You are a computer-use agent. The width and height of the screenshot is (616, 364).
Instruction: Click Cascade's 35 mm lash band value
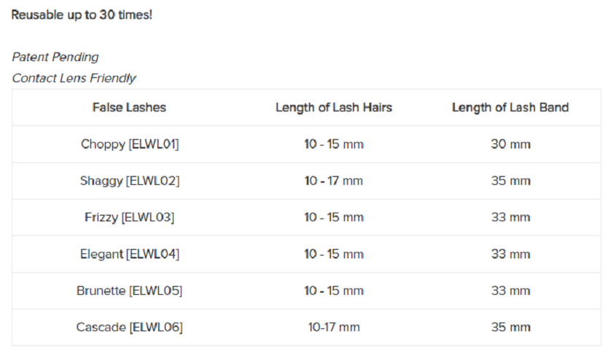click(511, 327)
